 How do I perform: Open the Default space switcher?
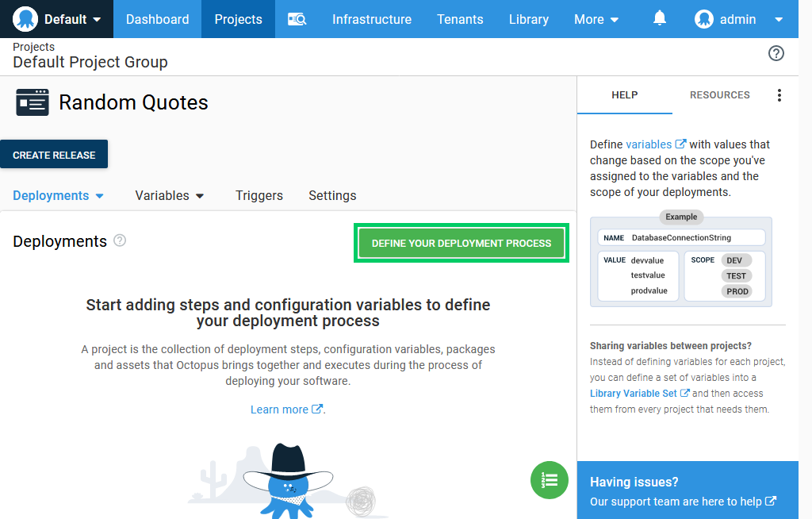tap(56, 19)
